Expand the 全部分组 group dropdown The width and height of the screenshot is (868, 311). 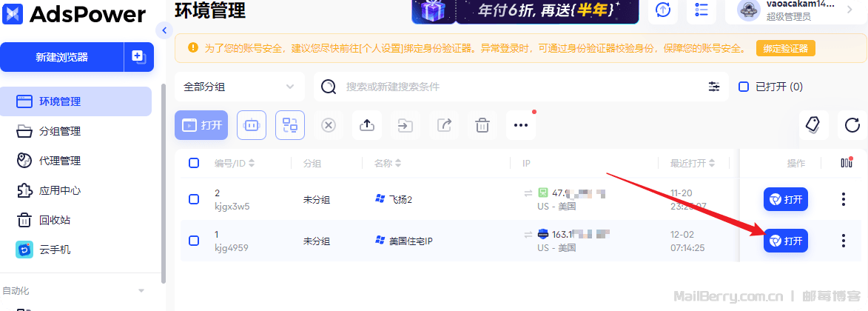tap(239, 87)
